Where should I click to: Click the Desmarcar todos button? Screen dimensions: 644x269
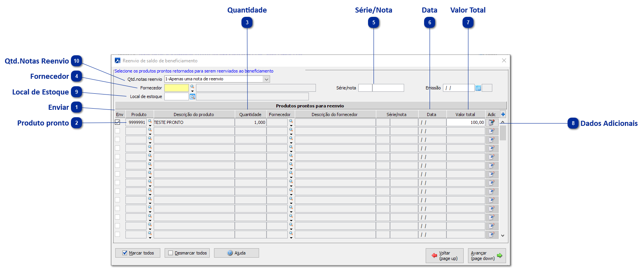(187, 253)
